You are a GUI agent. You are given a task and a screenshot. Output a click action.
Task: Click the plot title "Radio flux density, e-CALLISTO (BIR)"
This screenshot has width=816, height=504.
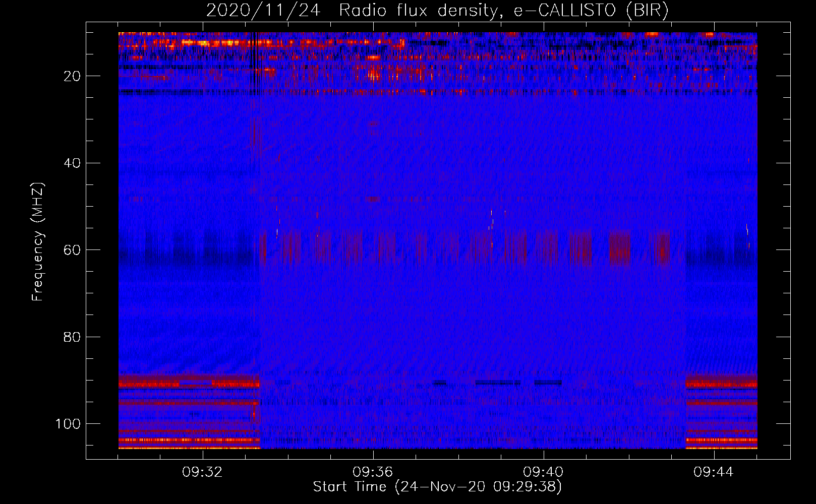(x=504, y=10)
